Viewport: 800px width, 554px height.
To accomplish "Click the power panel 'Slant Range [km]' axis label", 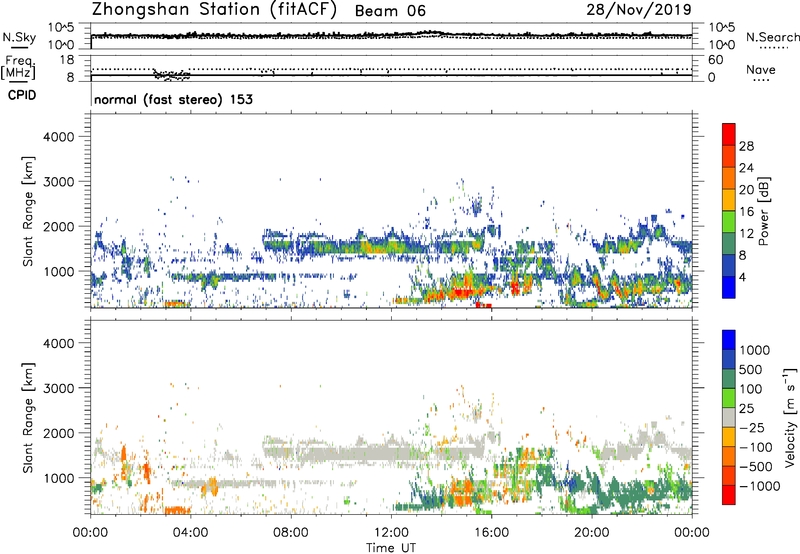I will click(28, 211).
